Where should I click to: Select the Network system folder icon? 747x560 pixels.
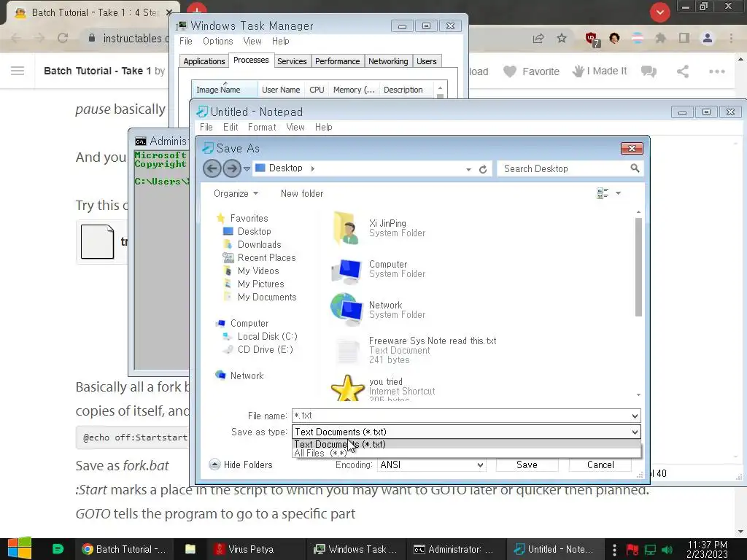347,309
